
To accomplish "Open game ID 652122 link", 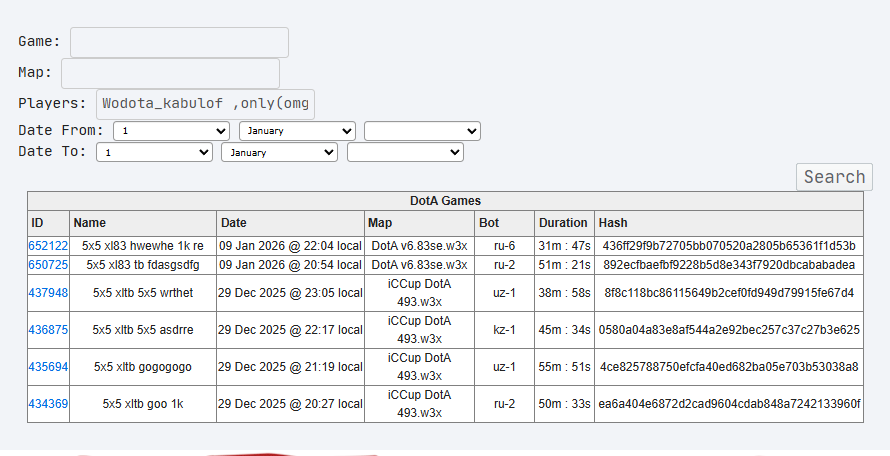I will pyautogui.click(x=48, y=246).
